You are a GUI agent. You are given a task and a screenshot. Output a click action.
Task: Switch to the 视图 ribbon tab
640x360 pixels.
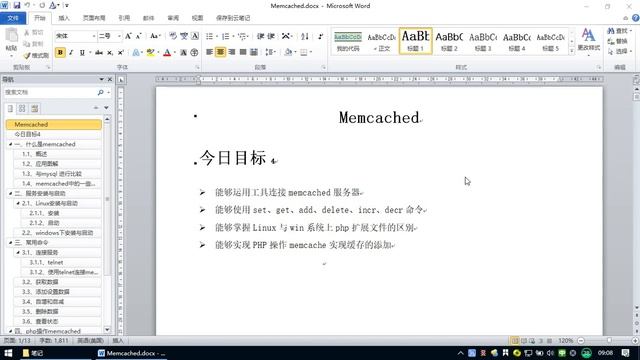point(198,18)
